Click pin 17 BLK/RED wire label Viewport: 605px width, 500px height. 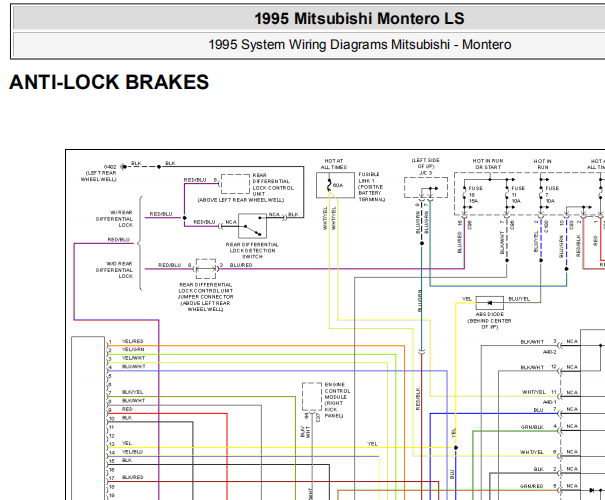[132, 477]
